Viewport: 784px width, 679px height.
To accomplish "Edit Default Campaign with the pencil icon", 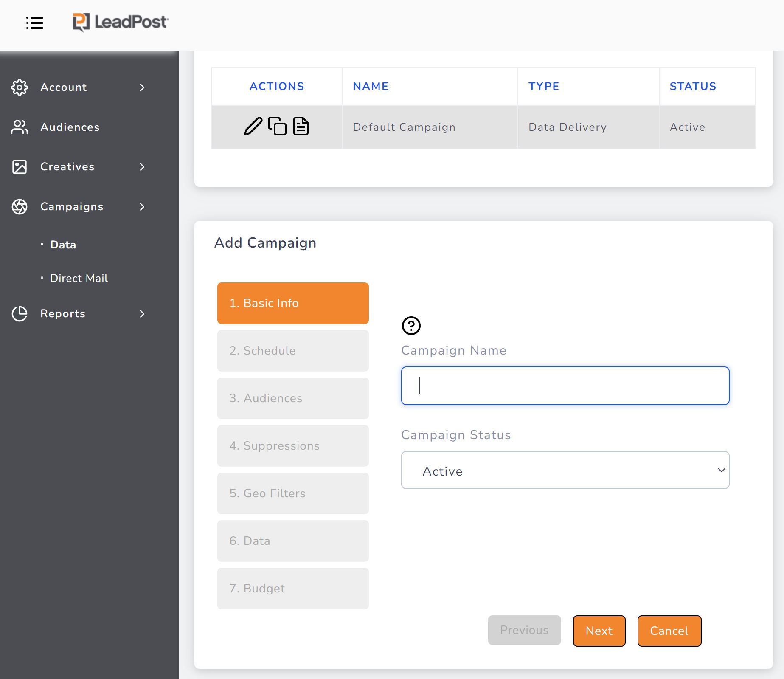I will pos(253,126).
